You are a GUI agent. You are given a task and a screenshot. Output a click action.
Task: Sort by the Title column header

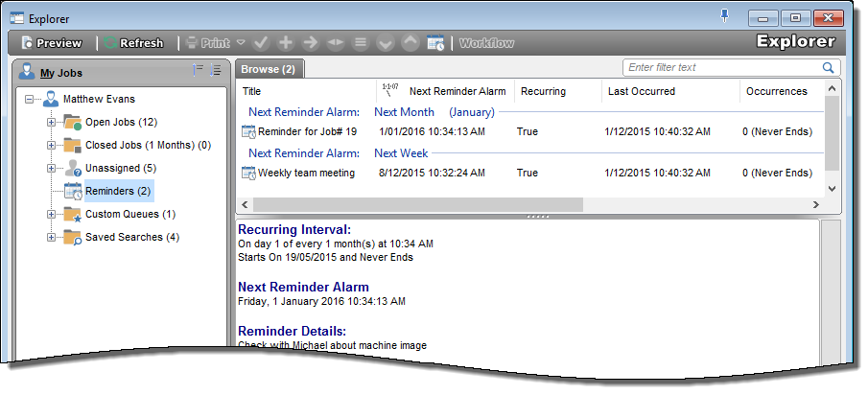(x=307, y=91)
